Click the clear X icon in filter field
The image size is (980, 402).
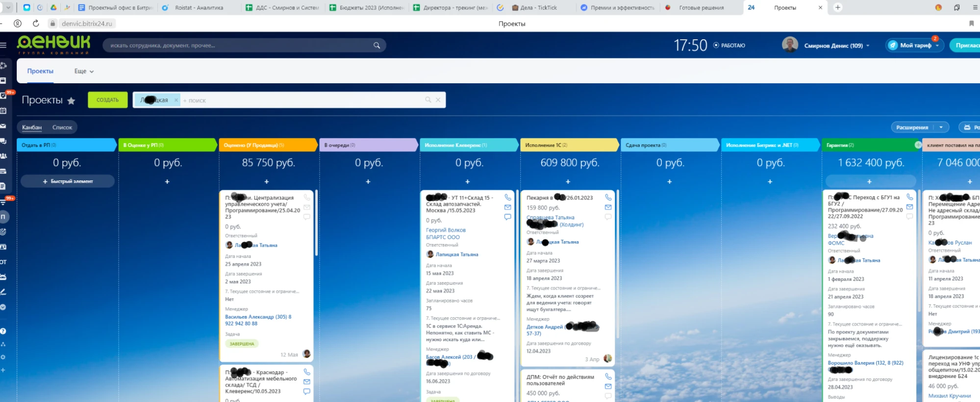tap(438, 100)
